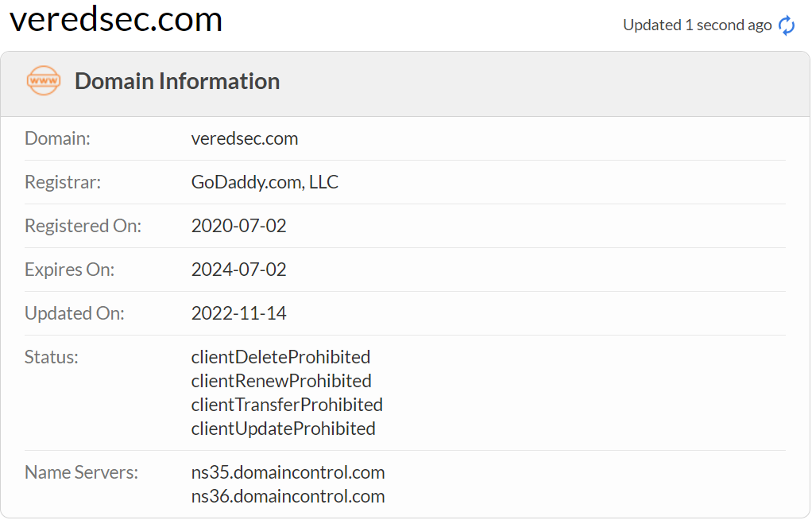Click the blue refresh icon

point(787,25)
